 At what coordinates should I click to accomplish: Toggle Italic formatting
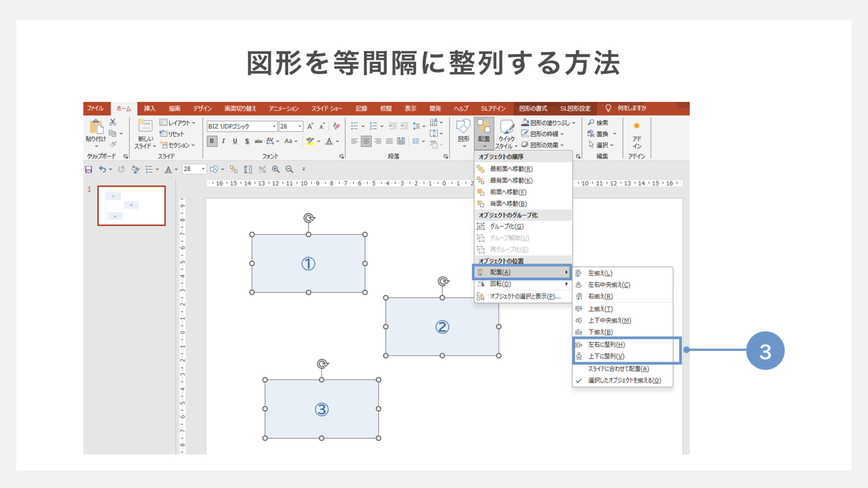pyautogui.click(x=223, y=141)
